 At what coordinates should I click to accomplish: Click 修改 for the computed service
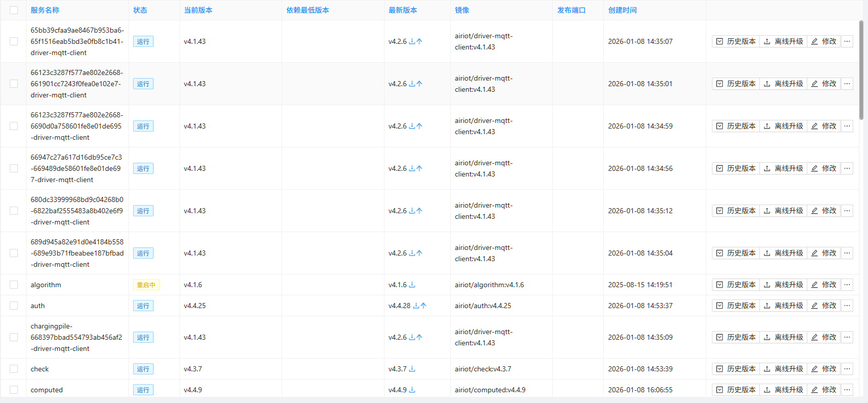pyautogui.click(x=824, y=390)
